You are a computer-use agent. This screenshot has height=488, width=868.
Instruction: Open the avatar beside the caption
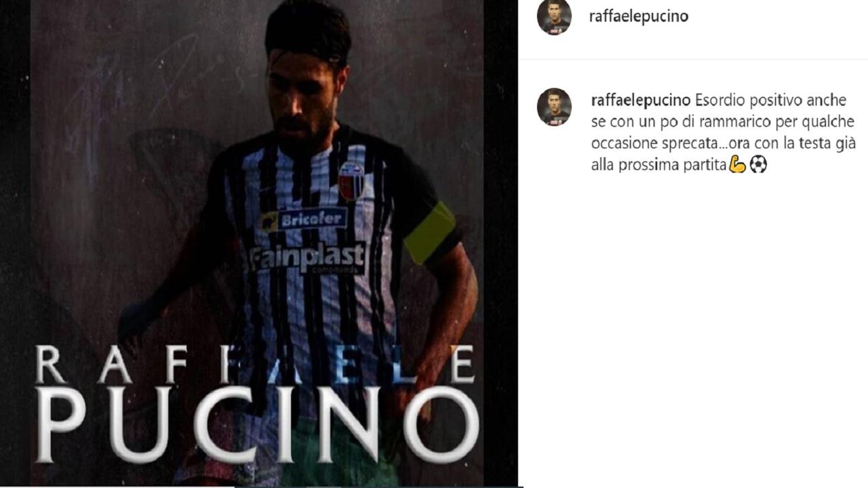point(554,107)
